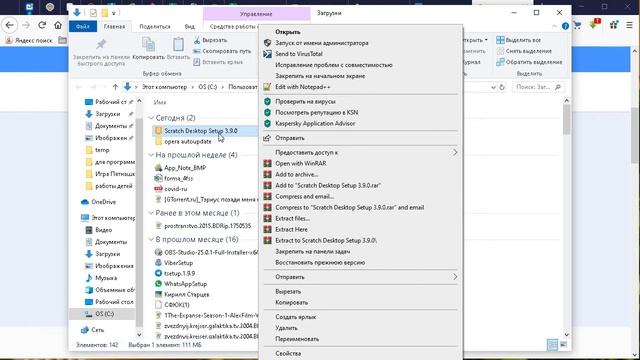Choose Edit with Notepad++ entry
The image size is (640, 360).
pyautogui.click(x=302, y=87)
